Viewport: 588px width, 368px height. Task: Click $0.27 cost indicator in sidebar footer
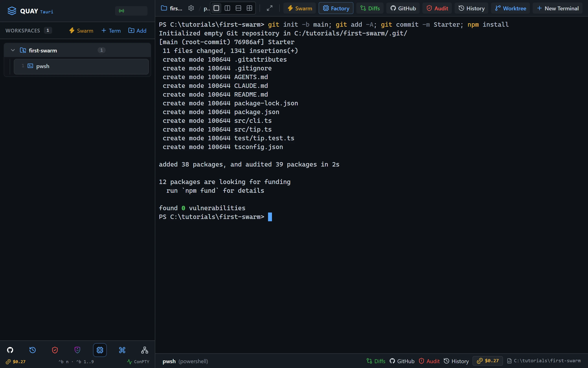pyautogui.click(x=16, y=362)
